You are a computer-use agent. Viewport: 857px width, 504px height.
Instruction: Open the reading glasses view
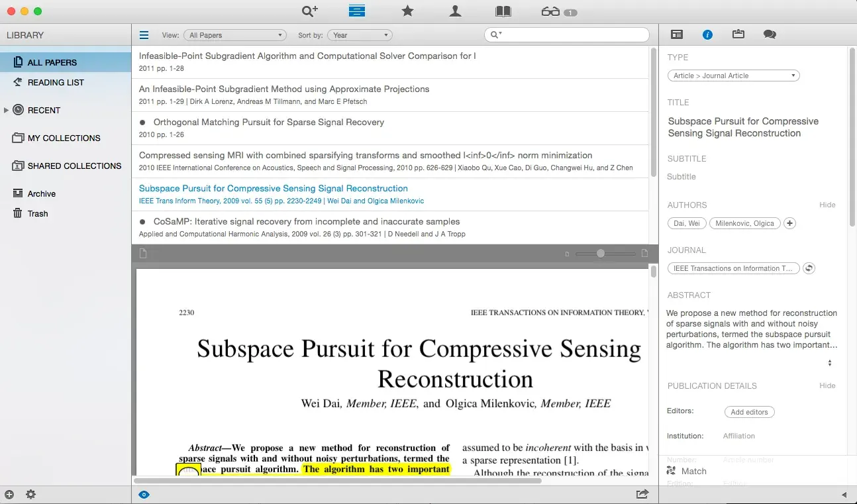pos(551,11)
